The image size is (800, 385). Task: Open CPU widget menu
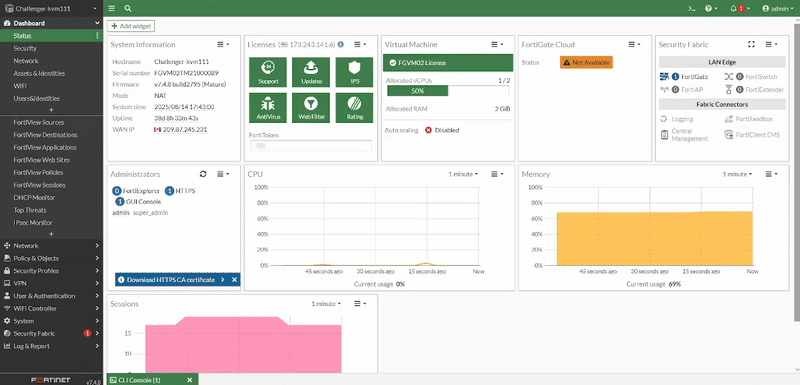[497, 174]
